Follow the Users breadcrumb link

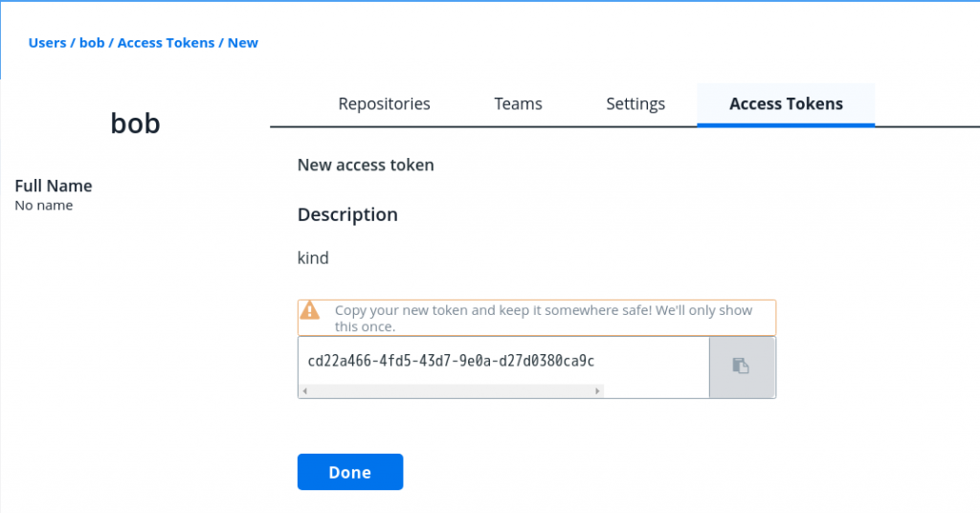pos(47,42)
